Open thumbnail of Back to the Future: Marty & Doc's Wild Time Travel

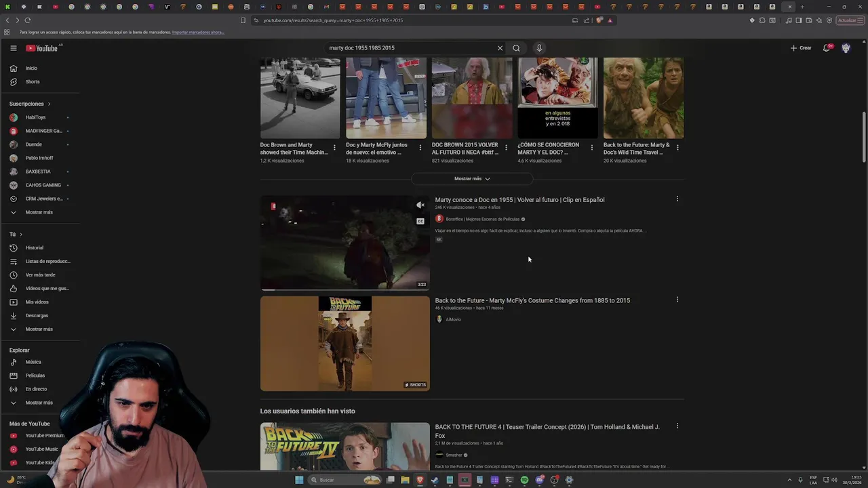(644, 98)
